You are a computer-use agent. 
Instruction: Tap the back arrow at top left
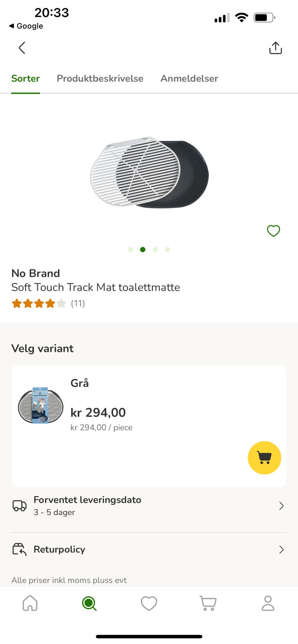coord(22,48)
